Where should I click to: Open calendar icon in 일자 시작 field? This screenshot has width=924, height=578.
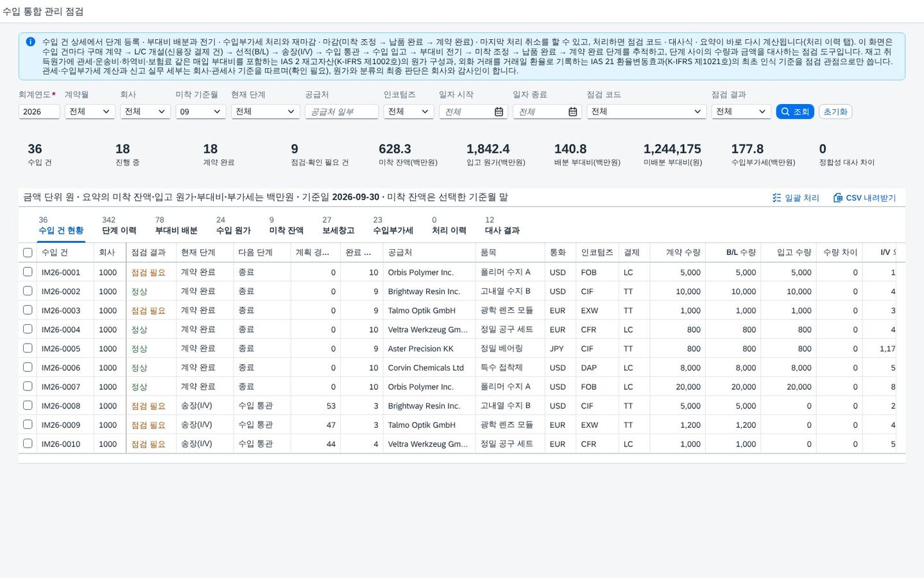click(499, 112)
